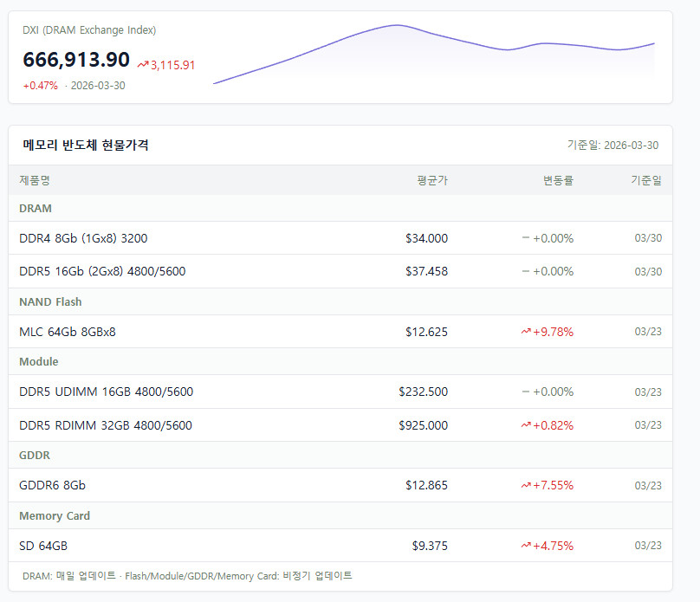Screen dimensions: 700x602
Task: Click the +9.78% change value
Action: click(x=553, y=332)
